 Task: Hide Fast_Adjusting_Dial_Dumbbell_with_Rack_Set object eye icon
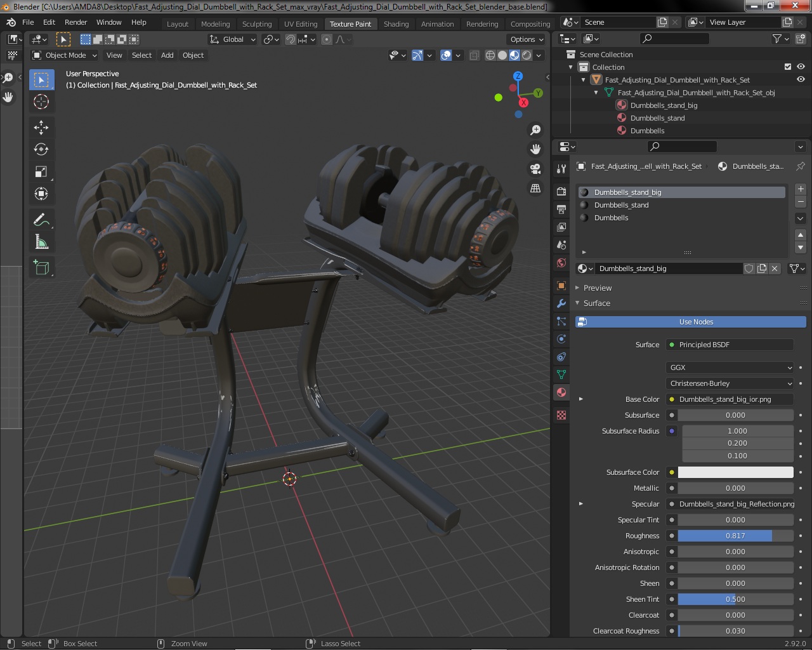[801, 79]
